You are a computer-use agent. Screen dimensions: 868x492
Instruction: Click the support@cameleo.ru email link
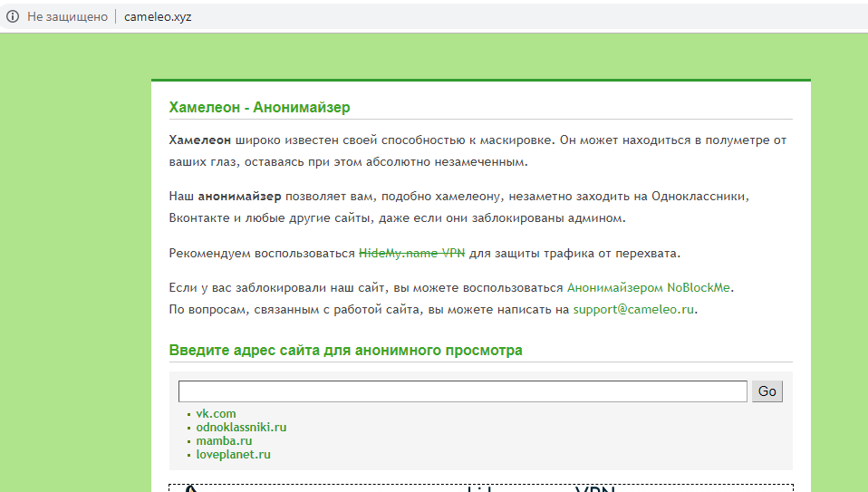633,309
